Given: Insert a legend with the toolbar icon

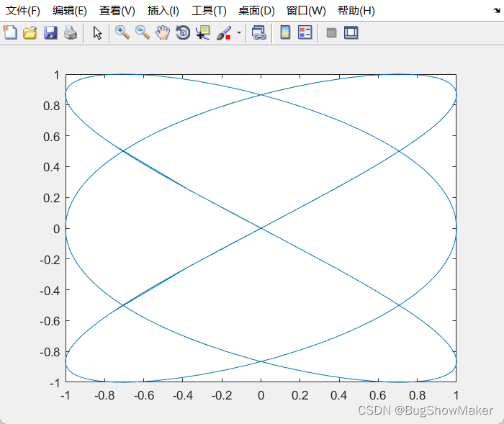Looking at the screenshot, I should tap(305, 32).
